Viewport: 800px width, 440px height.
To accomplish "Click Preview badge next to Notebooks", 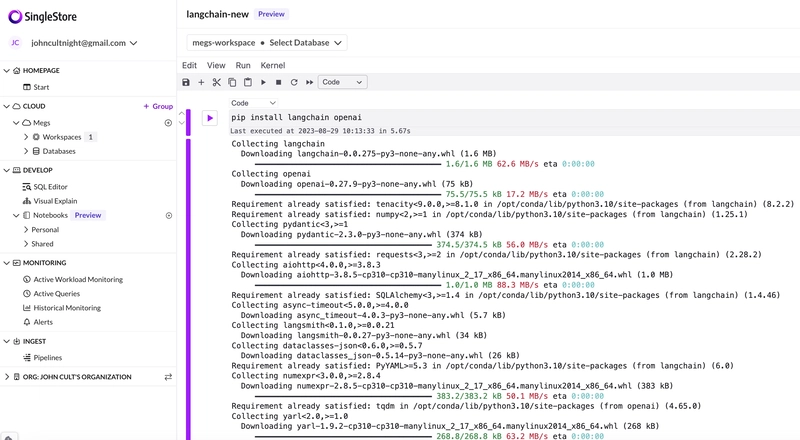I will 88,215.
